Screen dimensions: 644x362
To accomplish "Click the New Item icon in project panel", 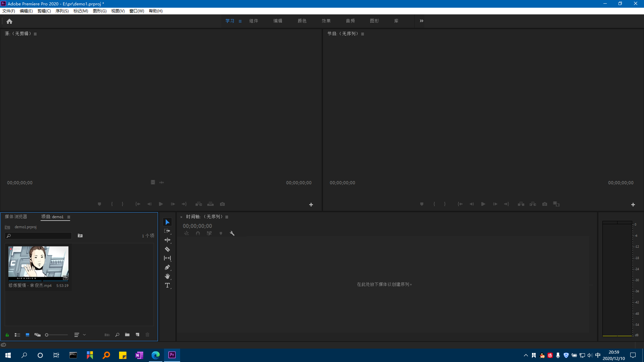I will tap(138, 335).
